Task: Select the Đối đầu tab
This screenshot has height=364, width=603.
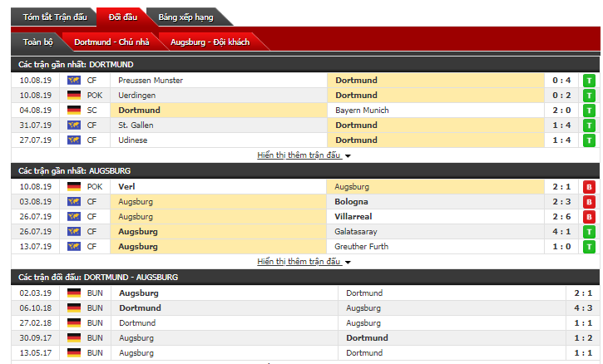Action: click(x=122, y=17)
